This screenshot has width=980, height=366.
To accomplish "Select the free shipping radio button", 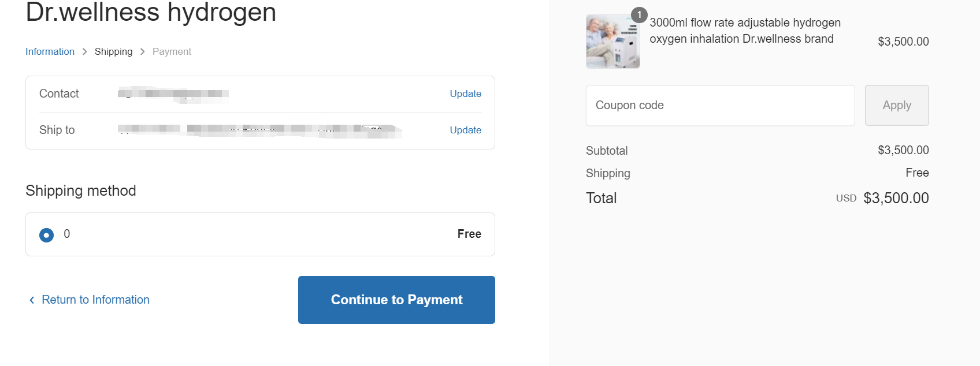I will click(x=46, y=235).
